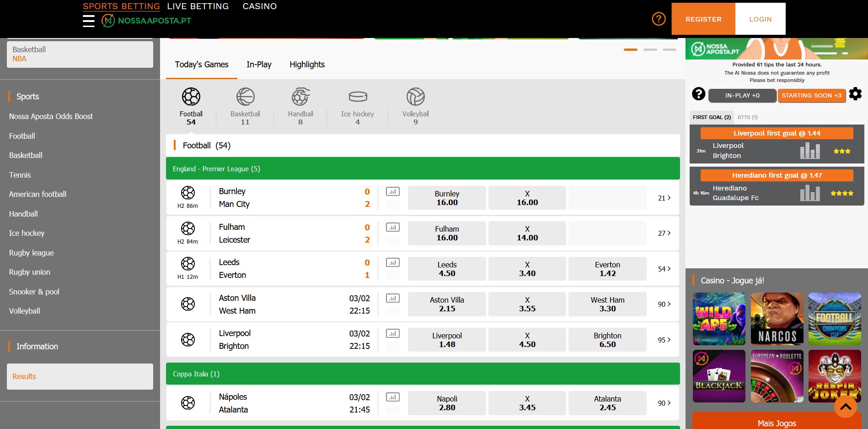Open Snooker & pool in sidebar
868x429 pixels.
tap(34, 292)
